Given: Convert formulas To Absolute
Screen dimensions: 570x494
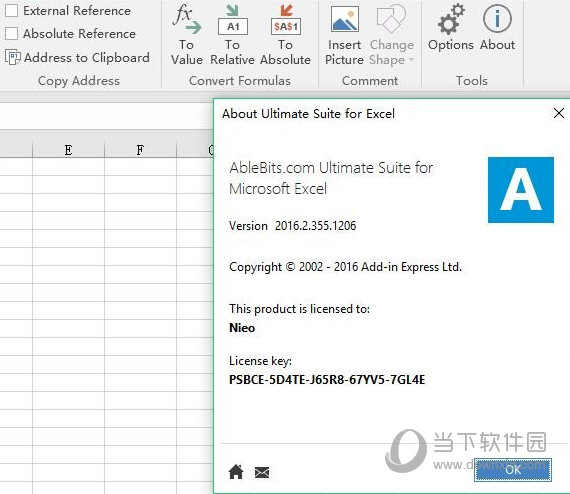Looking at the screenshot, I should [285, 35].
